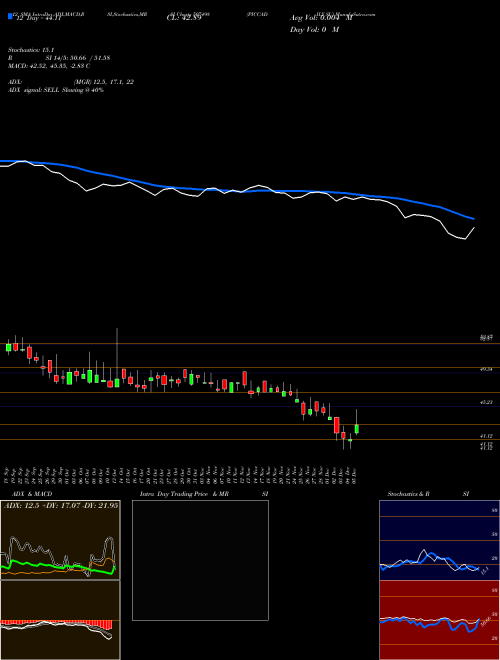The image size is (500, 660).
Task: Click the 'Stochastics & RSI' panel title
Action: click(428, 494)
